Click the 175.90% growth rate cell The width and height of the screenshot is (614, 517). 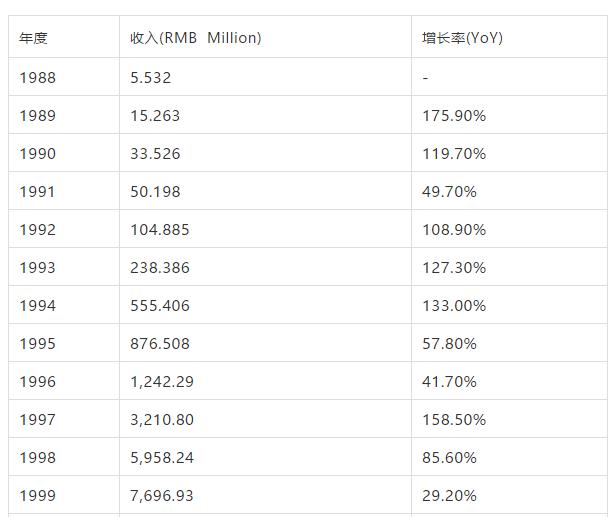[509, 115]
